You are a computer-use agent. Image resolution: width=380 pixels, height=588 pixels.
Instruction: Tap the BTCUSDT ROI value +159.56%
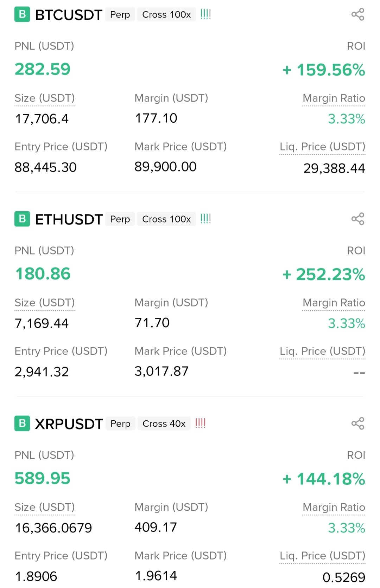coord(324,70)
